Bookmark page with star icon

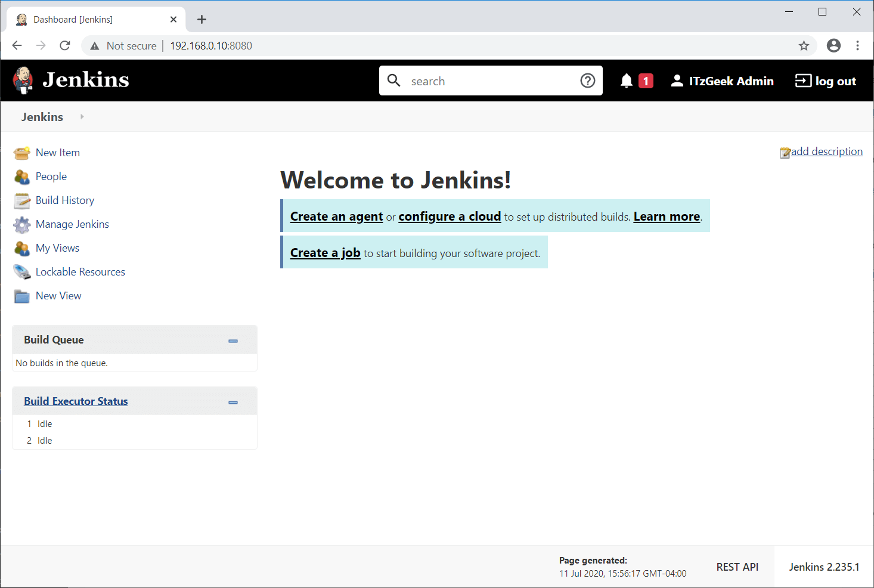click(x=804, y=46)
